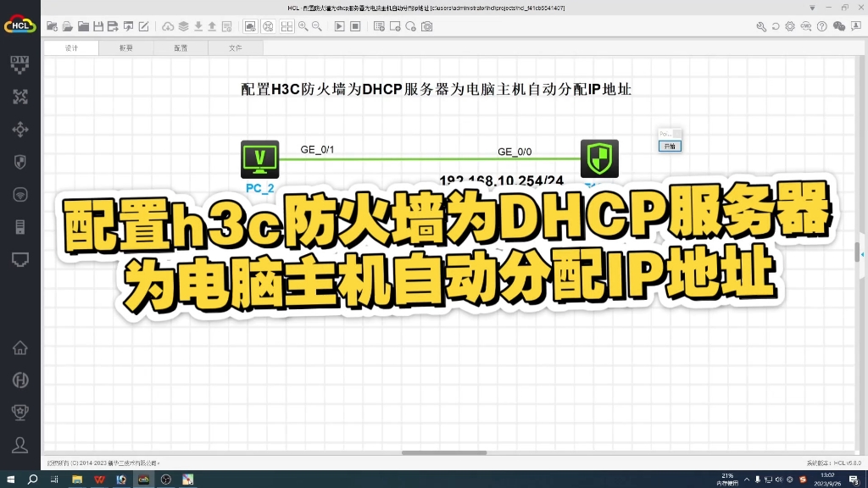Expand the system tray hidden icons chevron
Image resolution: width=868 pixels, height=488 pixels.
747,480
